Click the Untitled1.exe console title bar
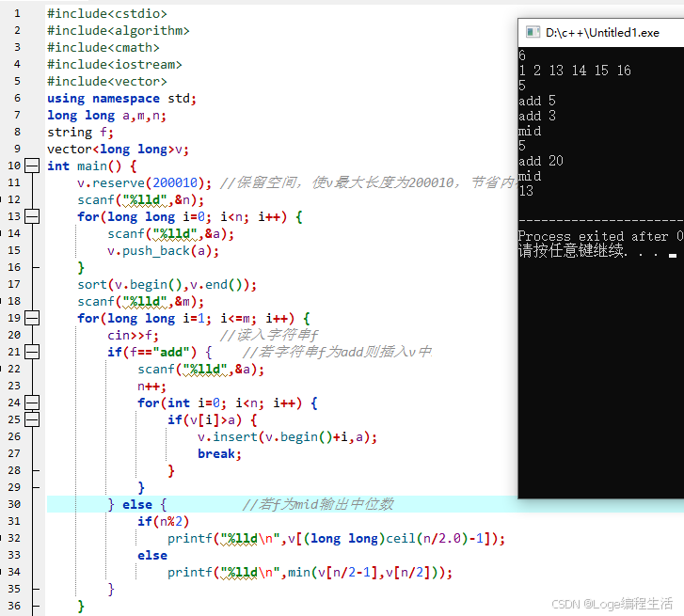The width and height of the screenshot is (684, 616). click(x=602, y=33)
